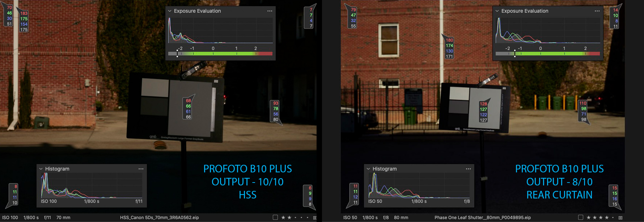Collapse Exposure Evaluation panel over HSS_Canon image
Viewport: 644px width, 222px height.
pos(170,11)
